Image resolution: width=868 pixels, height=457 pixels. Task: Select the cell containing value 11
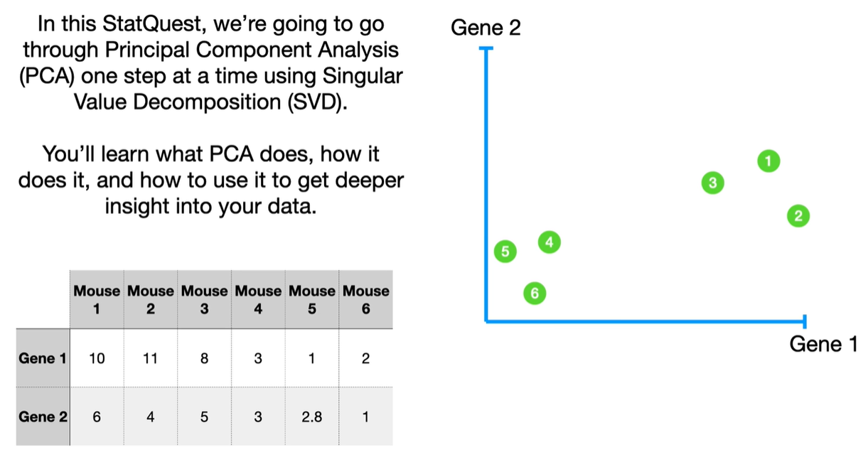point(150,358)
